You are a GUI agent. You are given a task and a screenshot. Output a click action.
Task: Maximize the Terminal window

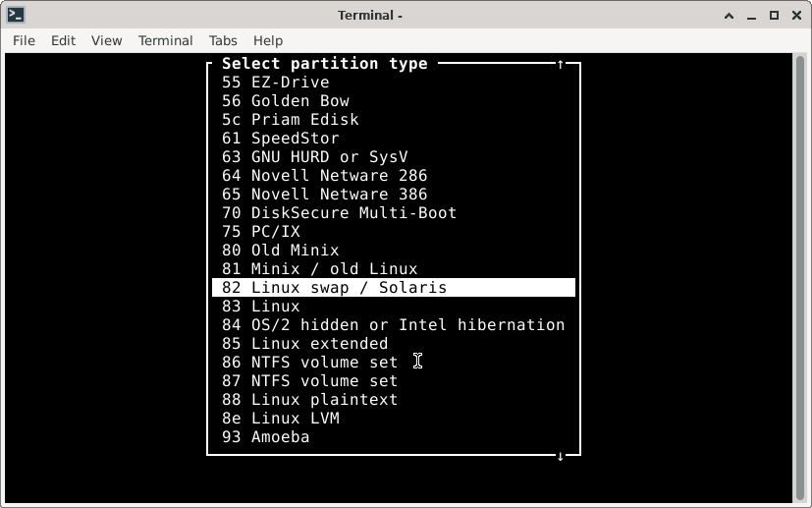774,15
